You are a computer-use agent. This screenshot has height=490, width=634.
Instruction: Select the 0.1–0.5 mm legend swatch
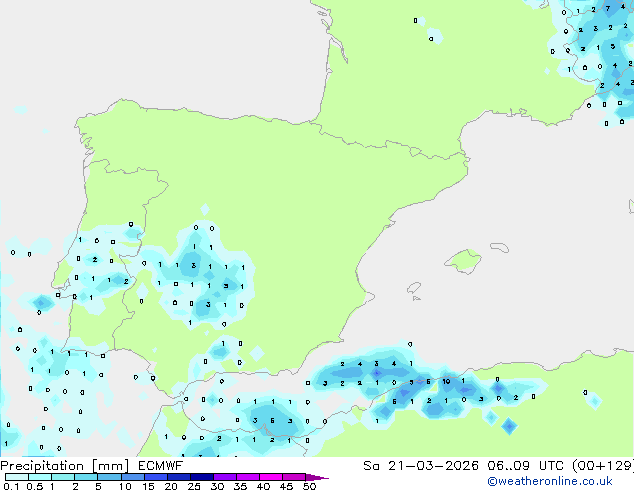click(17, 477)
